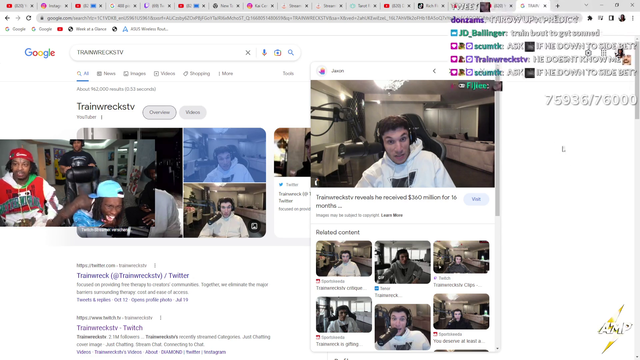Select the All search tab
The width and height of the screenshot is (640, 360).
[x=83, y=73]
